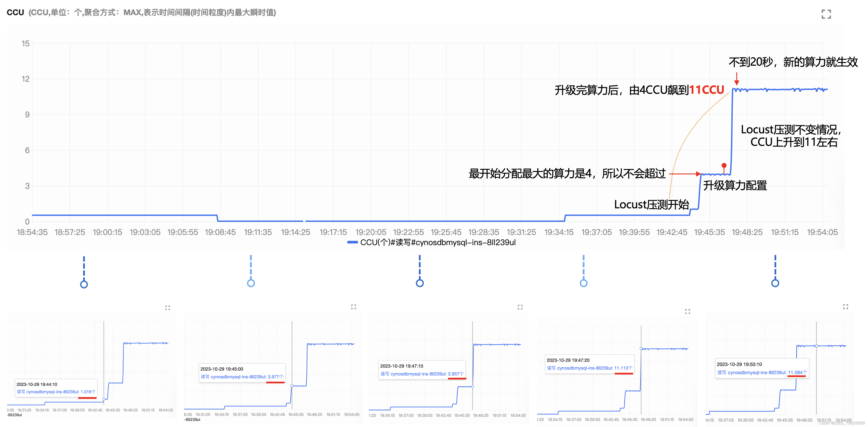This screenshot has width=868, height=427.
Task: Click the 19:25:45 x-axis label
Action: click(x=446, y=232)
